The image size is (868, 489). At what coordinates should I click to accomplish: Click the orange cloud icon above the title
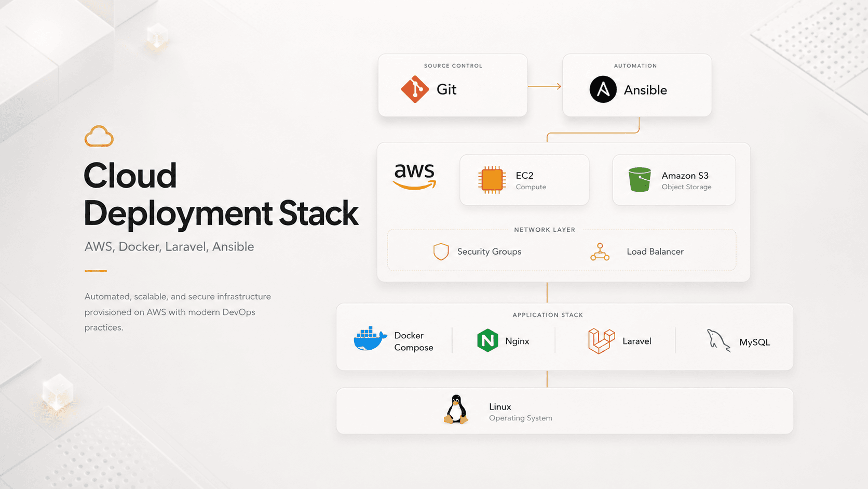tap(99, 136)
